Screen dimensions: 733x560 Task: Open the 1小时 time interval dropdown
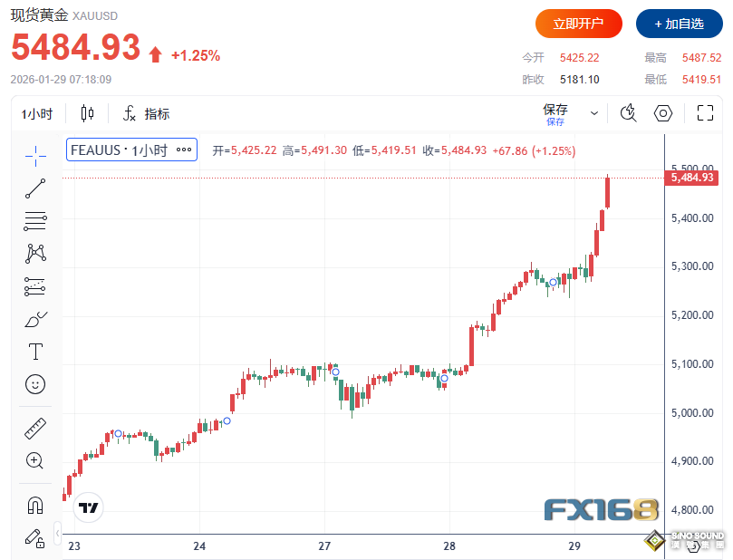[37, 114]
